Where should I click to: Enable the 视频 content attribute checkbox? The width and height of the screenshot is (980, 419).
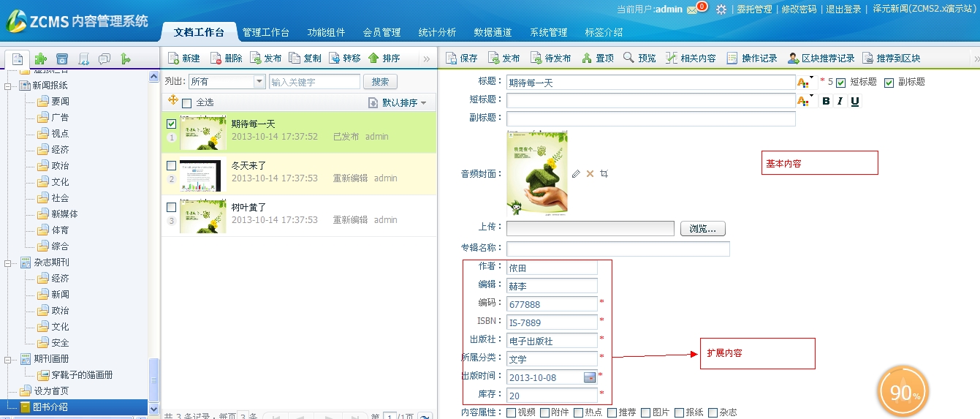(x=512, y=412)
